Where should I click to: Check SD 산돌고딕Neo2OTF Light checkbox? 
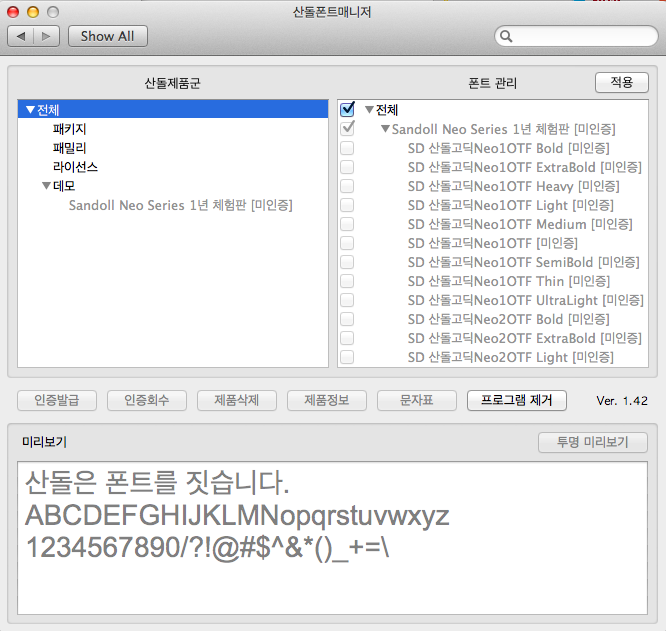[347, 357]
